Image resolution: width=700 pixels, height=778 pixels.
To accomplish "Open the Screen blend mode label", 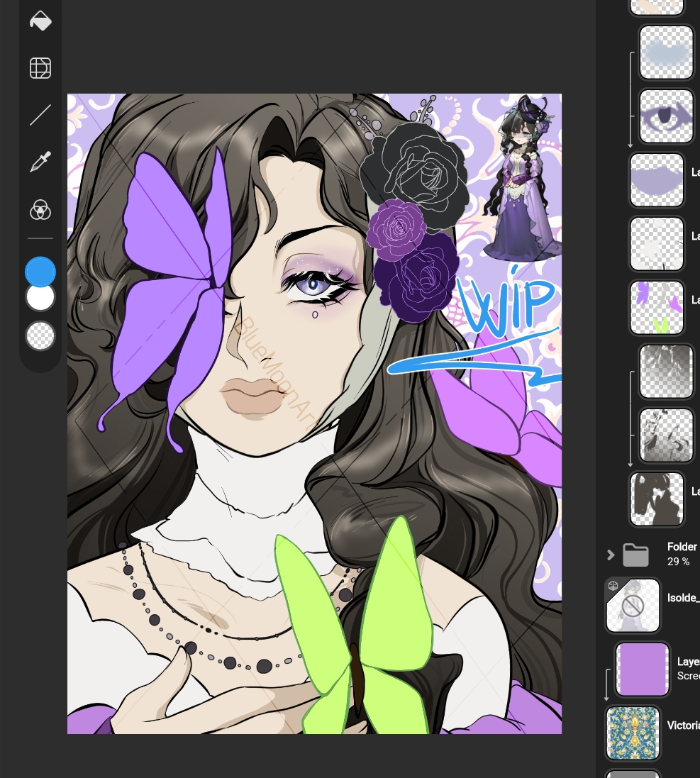I will [x=687, y=676].
